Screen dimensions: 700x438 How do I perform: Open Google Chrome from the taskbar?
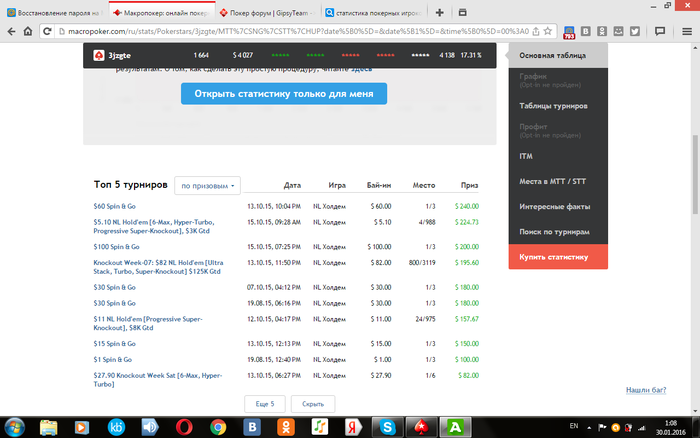click(218, 427)
